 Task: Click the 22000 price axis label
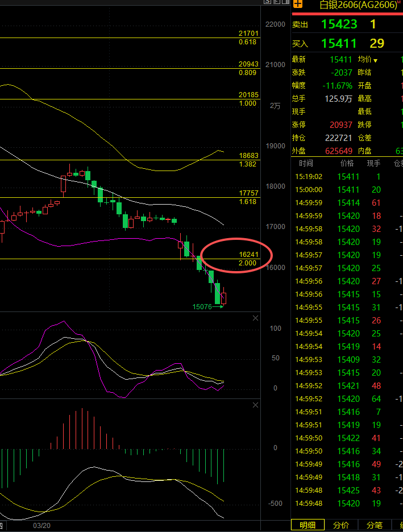point(275,24)
